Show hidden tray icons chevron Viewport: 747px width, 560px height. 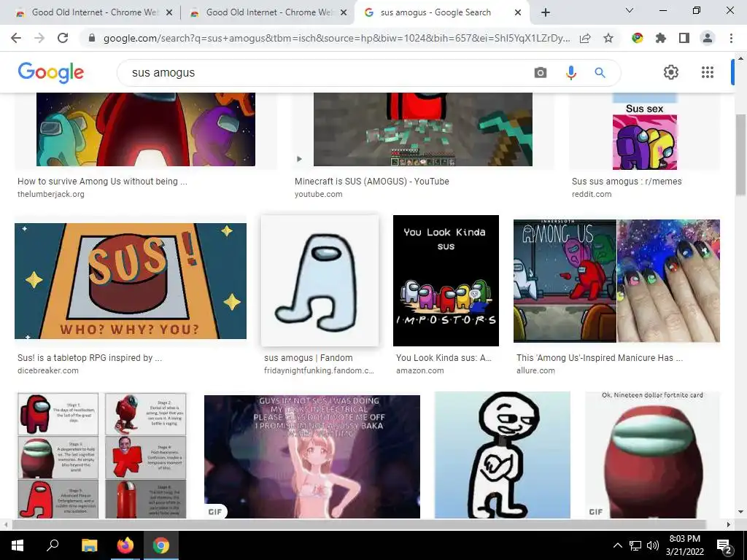617,545
